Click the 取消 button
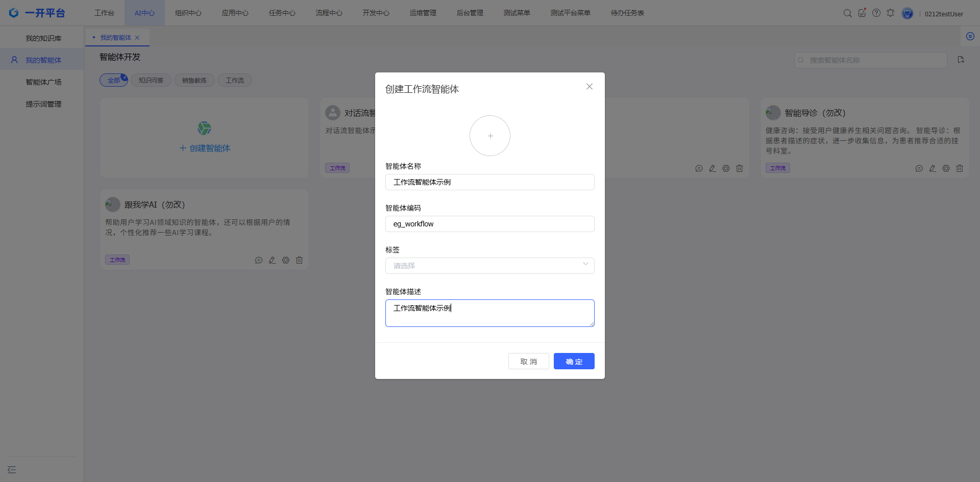980x482 pixels. (528, 362)
